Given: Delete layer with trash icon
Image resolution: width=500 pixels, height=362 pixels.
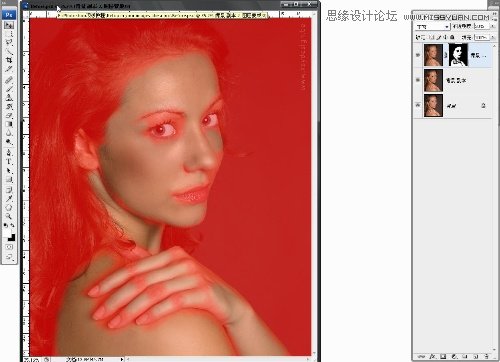Looking at the screenshot, I should [x=487, y=356].
